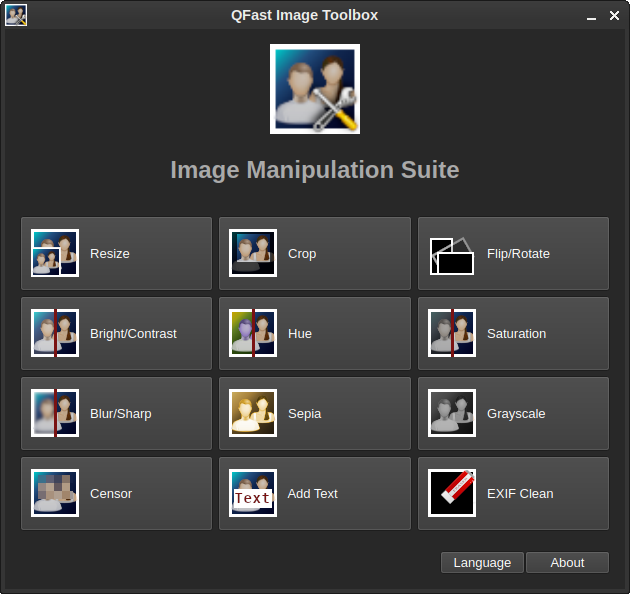630x594 pixels.
Task: Click the title bar application icon
Action: pyautogui.click(x=16, y=15)
